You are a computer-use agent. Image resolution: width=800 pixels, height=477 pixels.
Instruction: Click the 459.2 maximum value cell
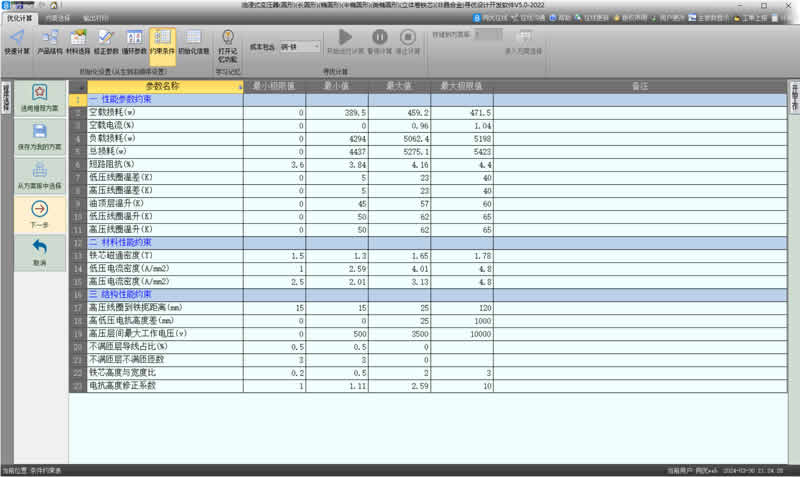[x=399, y=113]
